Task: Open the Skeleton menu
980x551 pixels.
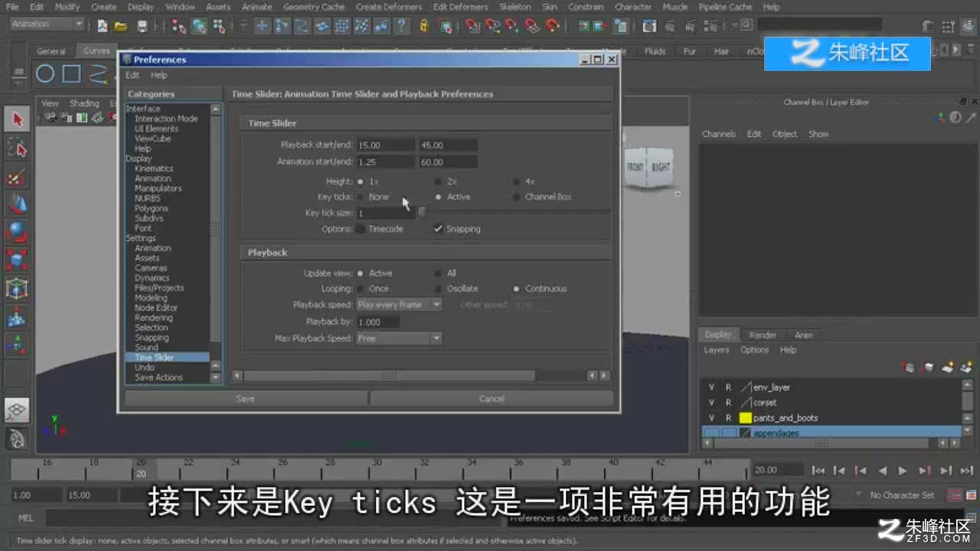Action: 514,7
